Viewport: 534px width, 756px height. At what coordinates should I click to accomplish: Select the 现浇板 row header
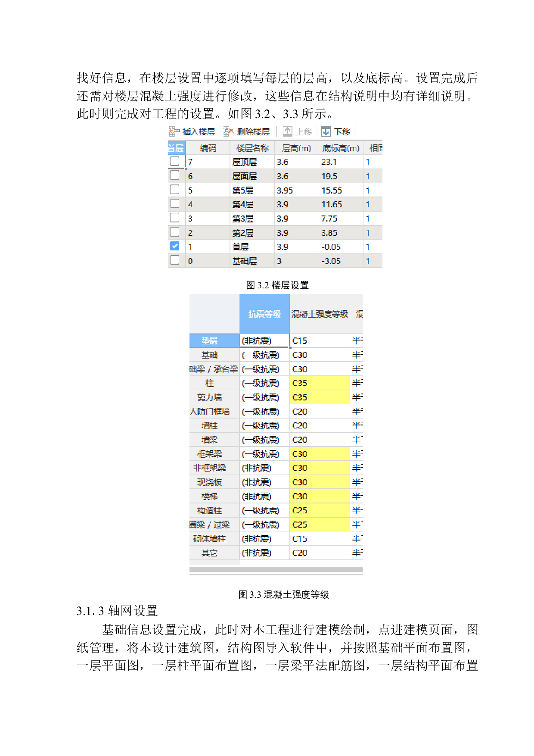[214, 482]
